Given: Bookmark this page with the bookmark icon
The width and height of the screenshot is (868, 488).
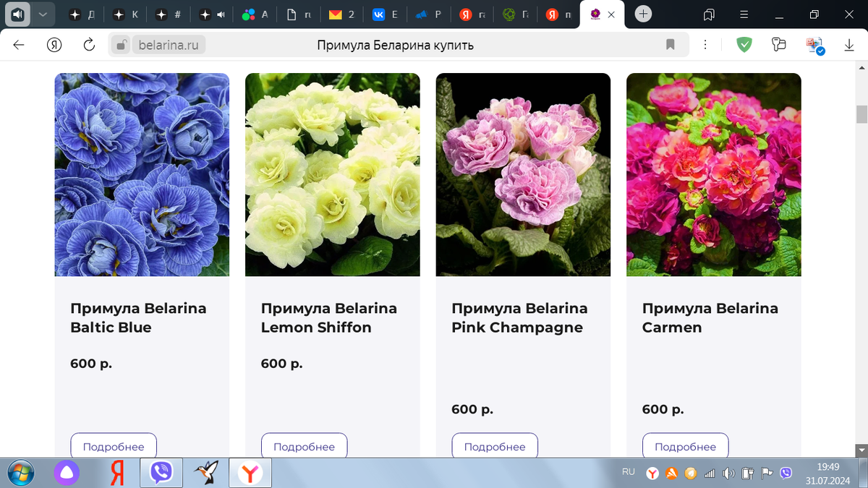Looking at the screenshot, I should click(670, 45).
